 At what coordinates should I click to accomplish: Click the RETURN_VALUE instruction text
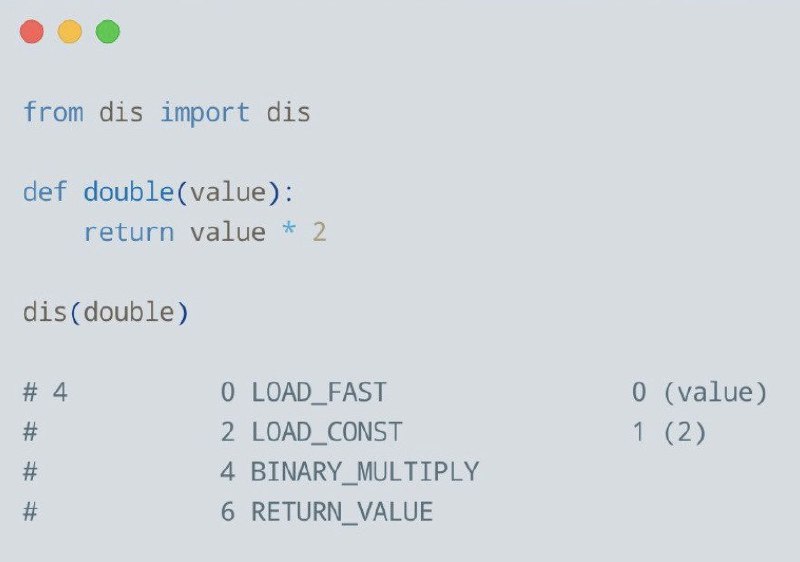(342, 512)
